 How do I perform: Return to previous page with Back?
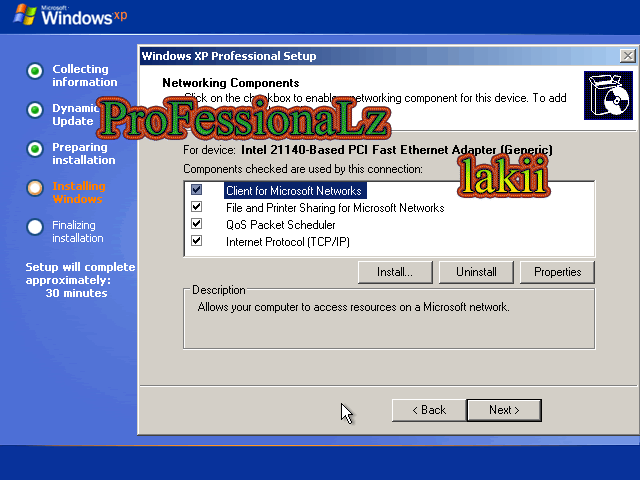click(429, 410)
